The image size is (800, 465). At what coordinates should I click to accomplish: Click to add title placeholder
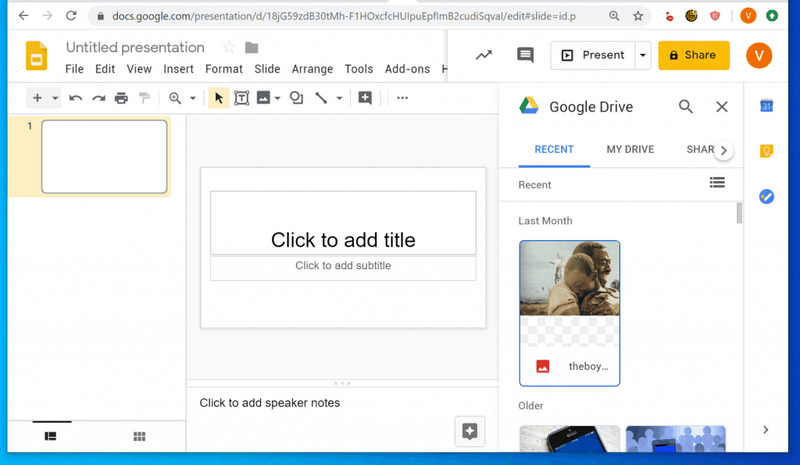click(x=343, y=223)
